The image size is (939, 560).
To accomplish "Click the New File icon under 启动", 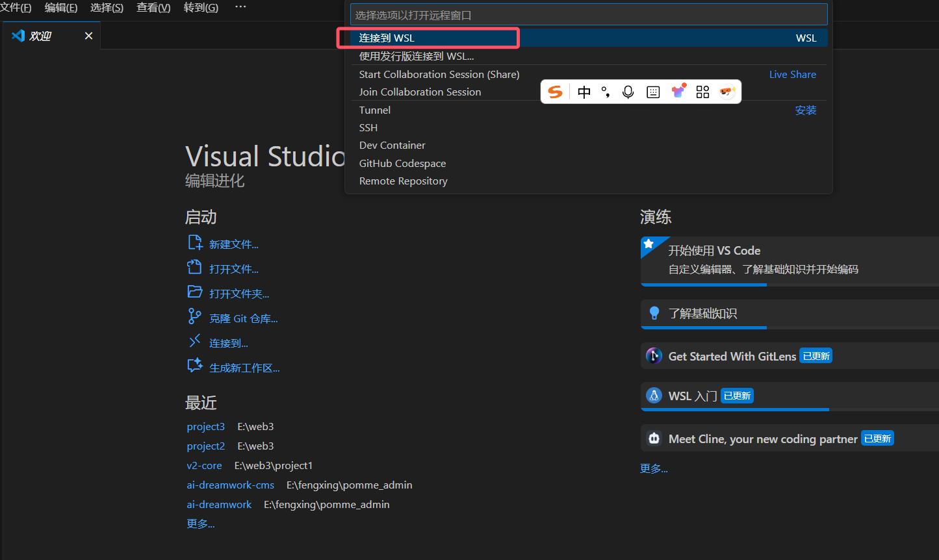I will tap(195, 243).
